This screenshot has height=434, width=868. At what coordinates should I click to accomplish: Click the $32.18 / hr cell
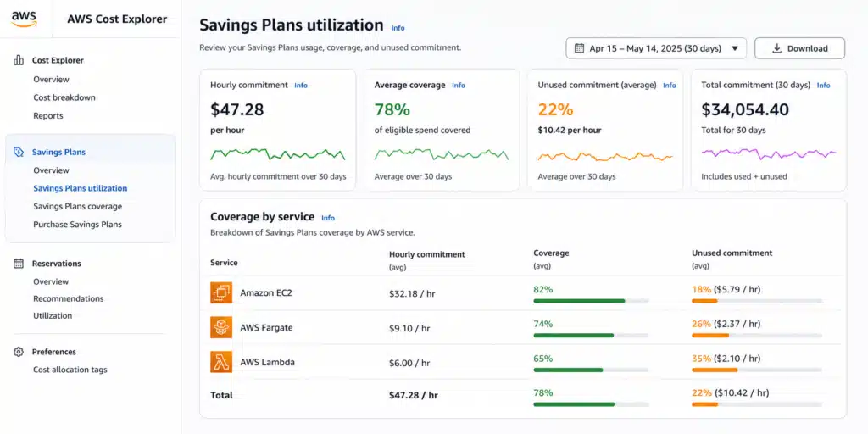(x=412, y=293)
